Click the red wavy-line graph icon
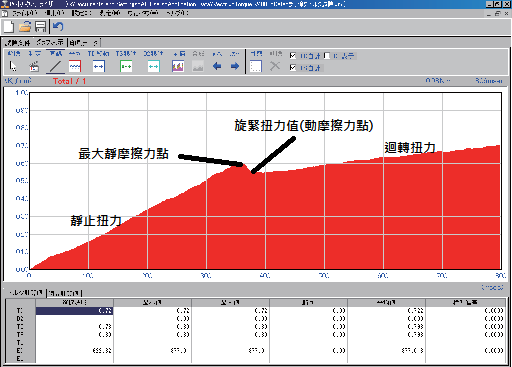This screenshot has width=512, height=367. tap(75, 66)
